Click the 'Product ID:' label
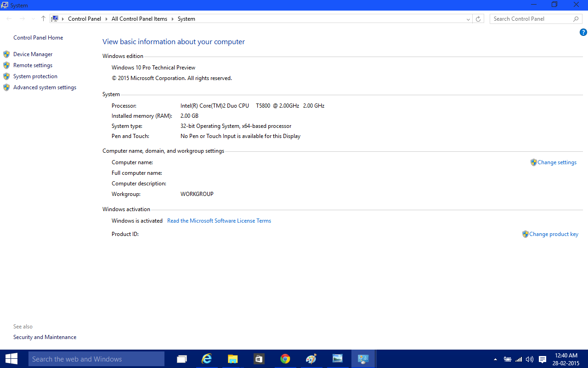This screenshot has height=368, width=588. [125, 234]
